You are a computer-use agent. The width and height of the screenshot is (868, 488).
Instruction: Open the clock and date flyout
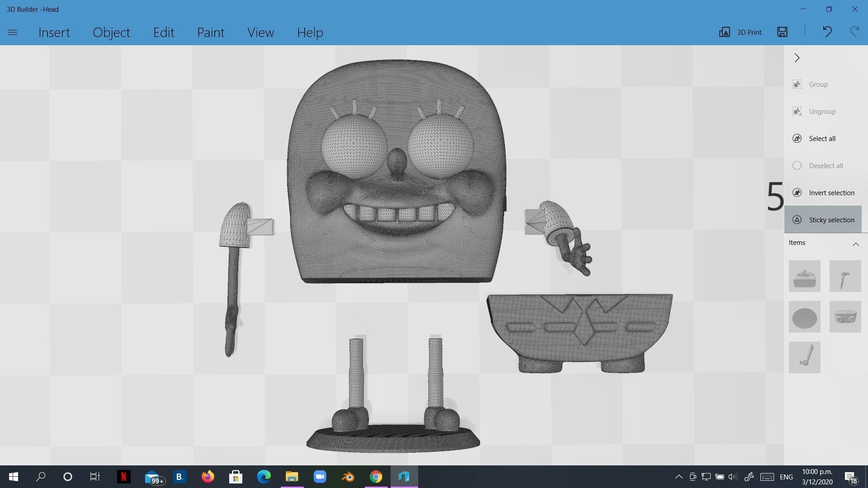tap(817, 477)
